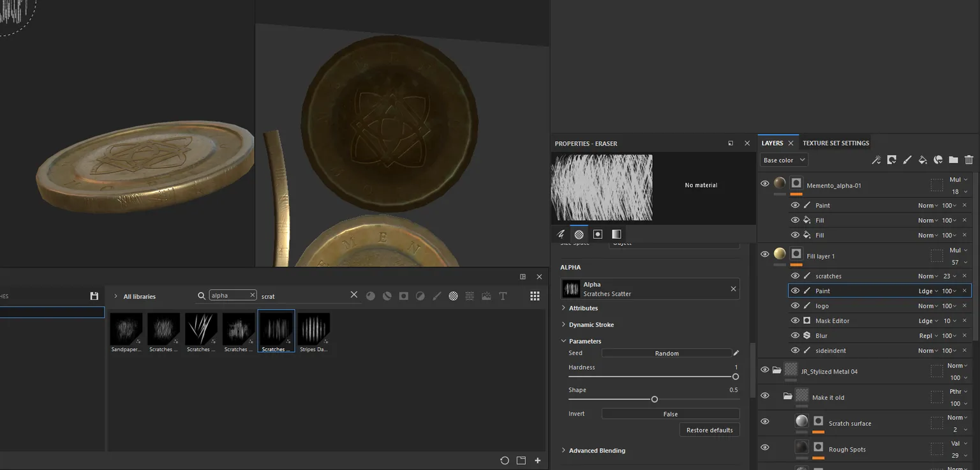
Task: Remove the alpha filter tag in search
Action: (x=252, y=296)
